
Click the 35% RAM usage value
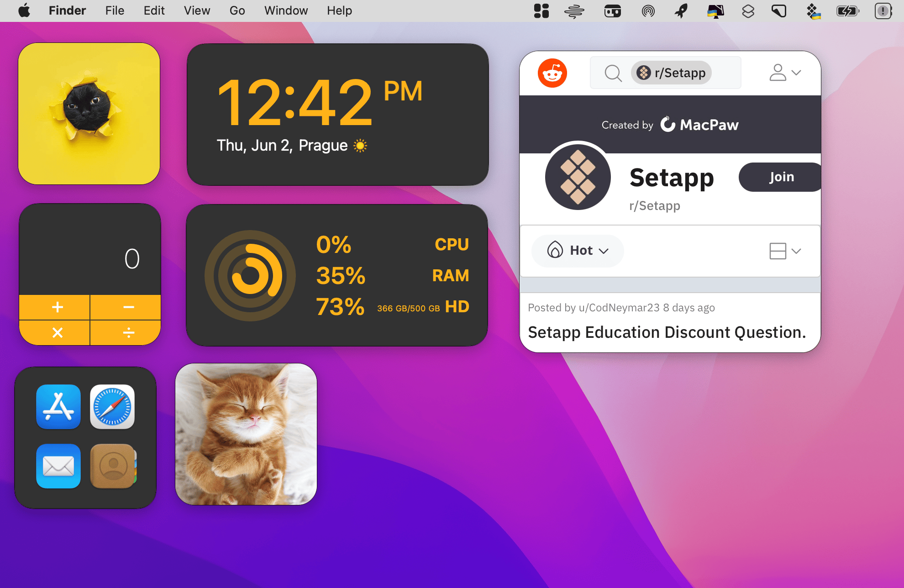pos(341,276)
